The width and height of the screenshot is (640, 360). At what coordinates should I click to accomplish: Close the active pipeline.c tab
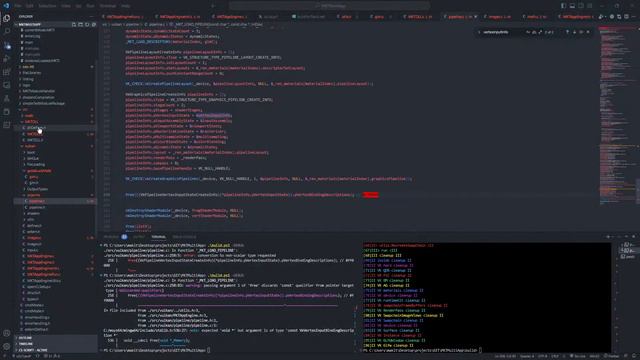[x=476, y=17]
